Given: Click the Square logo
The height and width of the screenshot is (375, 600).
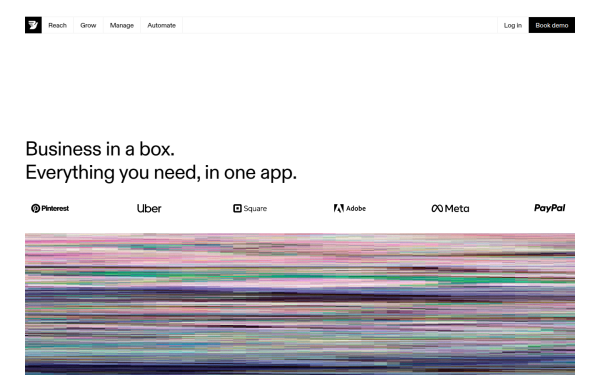Looking at the screenshot, I should (250, 209).
